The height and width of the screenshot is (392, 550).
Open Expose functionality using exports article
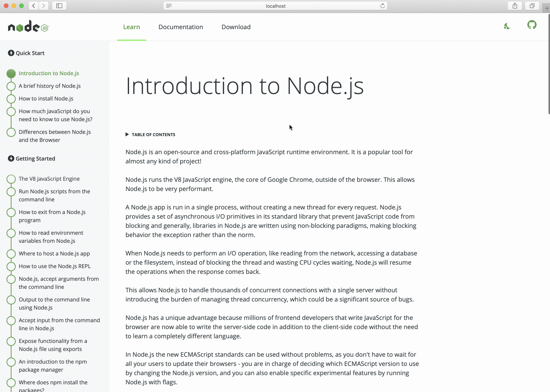[53, 345]
